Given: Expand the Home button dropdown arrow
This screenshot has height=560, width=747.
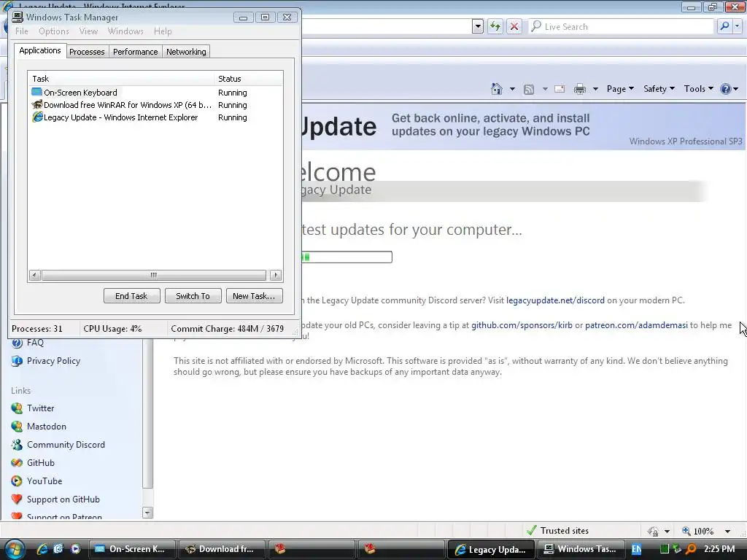Looking at the screenshot, I should pos(512,89).
